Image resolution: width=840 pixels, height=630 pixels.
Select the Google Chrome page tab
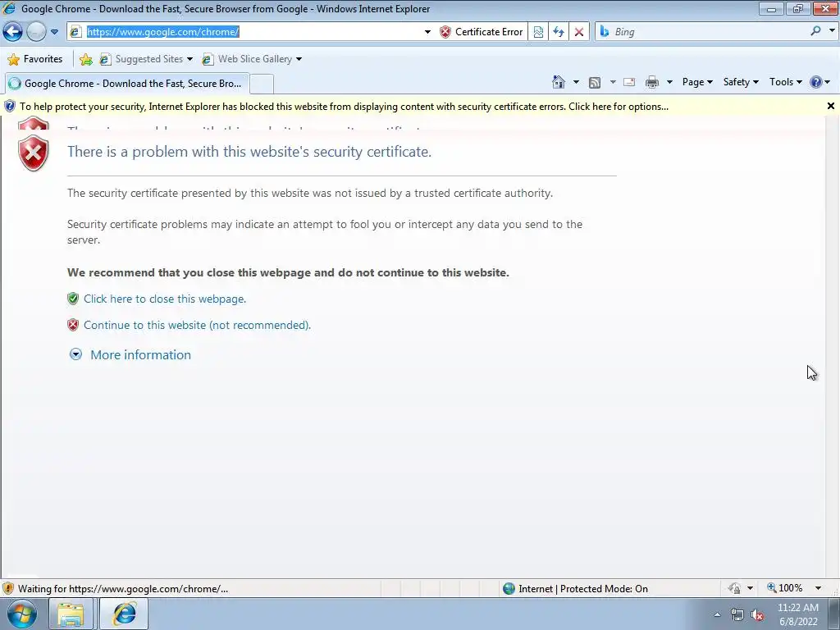[126, 84]
